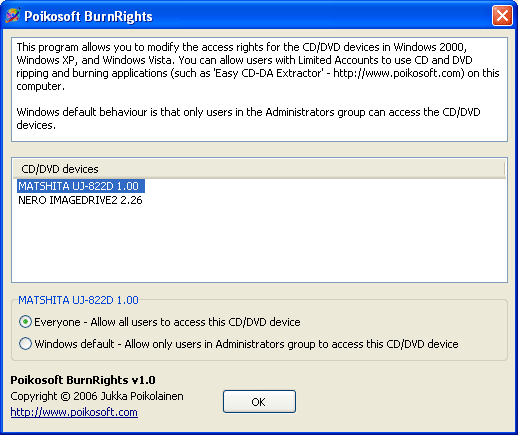Click the Poikosoft BurnRights title bar text
518x435 pixels.
(88, 16)
